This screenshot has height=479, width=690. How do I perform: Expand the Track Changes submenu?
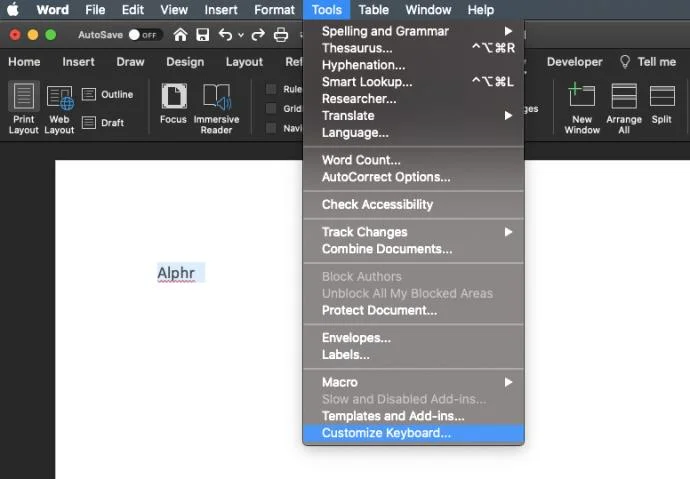click(508, 232)
